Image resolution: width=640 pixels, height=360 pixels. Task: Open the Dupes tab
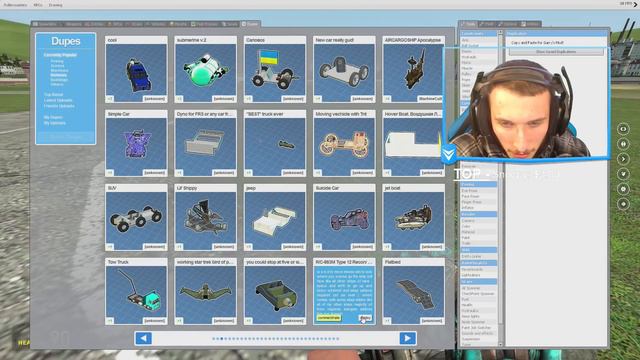(250, 24)
